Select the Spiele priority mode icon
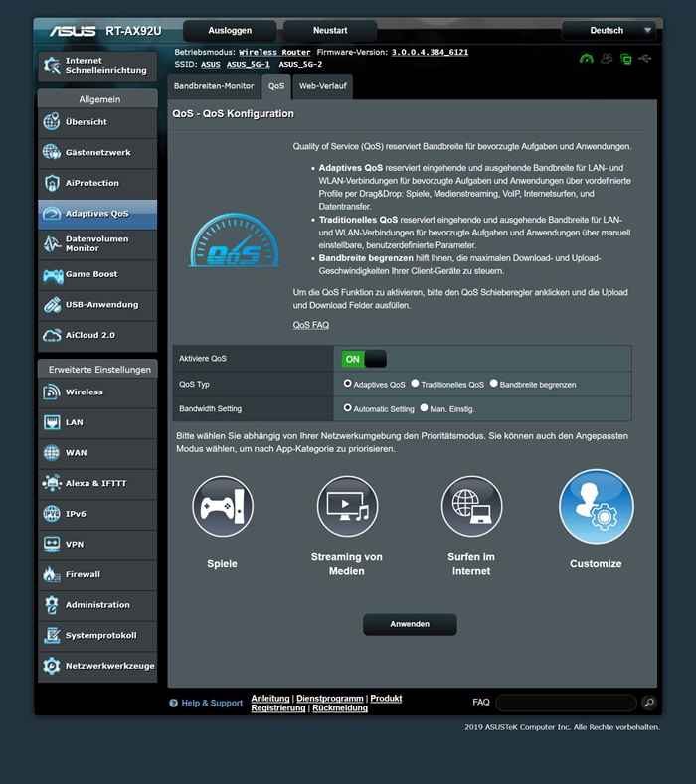This screenshot has height=784, width=696. [223, 506]
